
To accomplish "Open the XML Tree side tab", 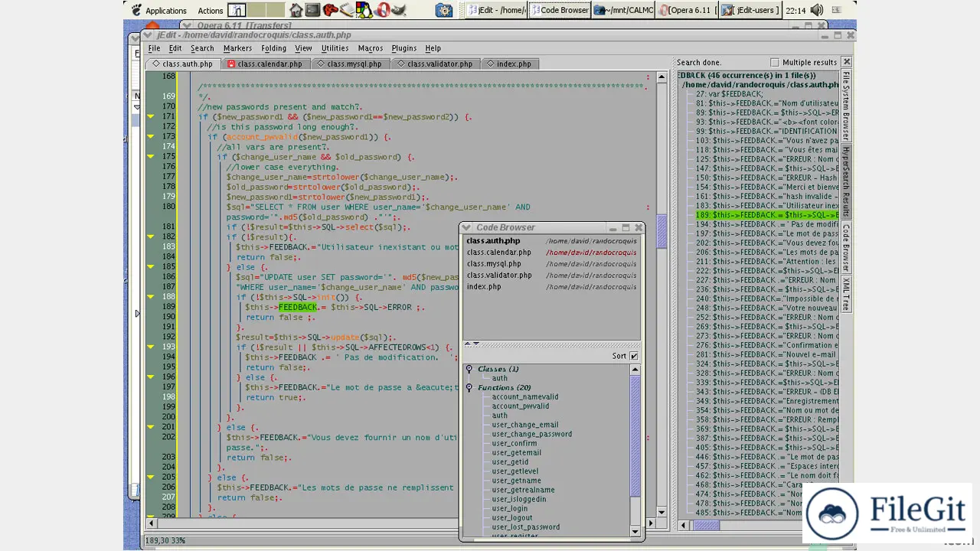I will click(846, 294).
